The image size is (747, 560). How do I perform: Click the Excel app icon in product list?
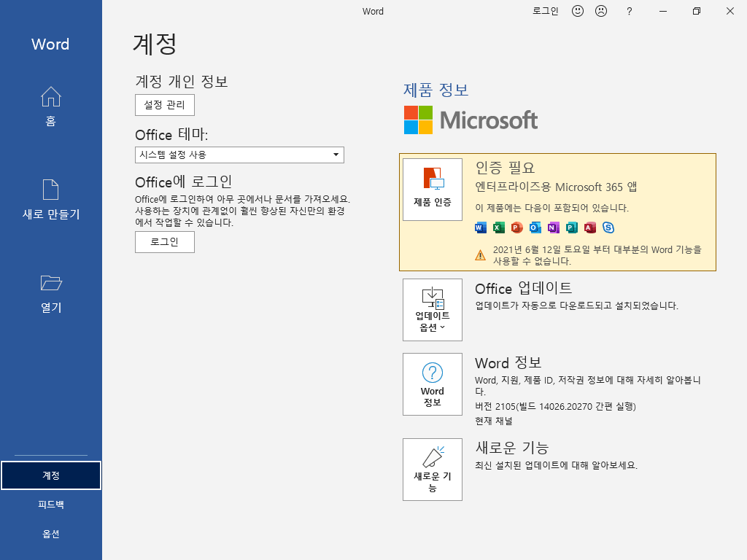click(498, 227)
